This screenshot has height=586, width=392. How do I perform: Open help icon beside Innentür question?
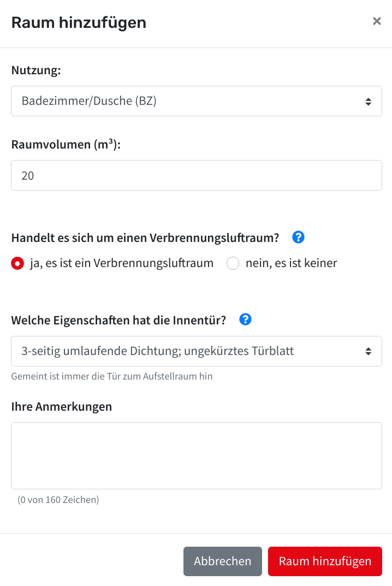pos(245,319)
